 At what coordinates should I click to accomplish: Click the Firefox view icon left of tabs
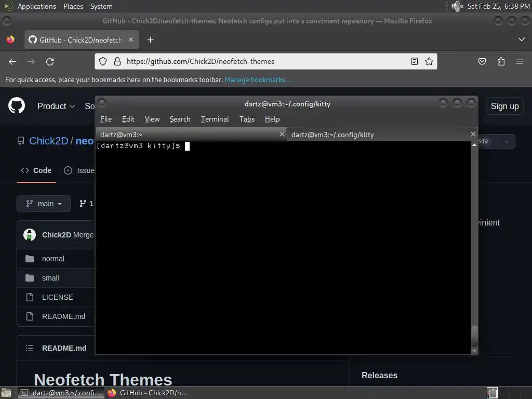(10, 39)
